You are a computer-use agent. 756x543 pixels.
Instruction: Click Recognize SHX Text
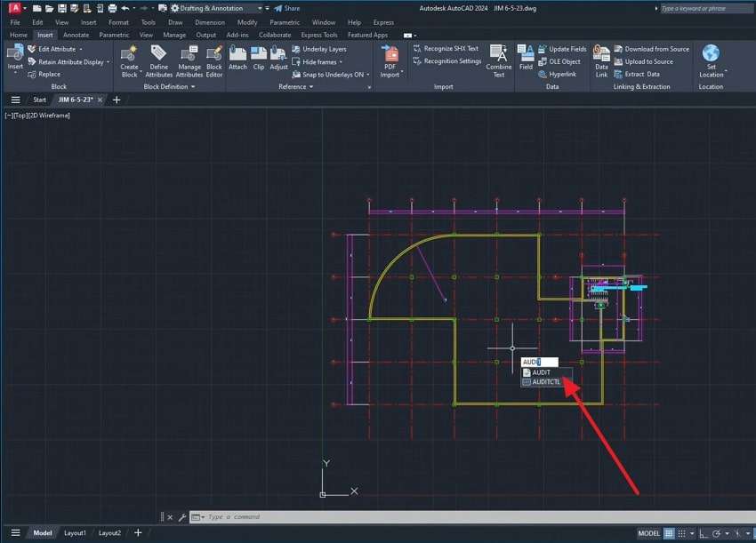446,49
